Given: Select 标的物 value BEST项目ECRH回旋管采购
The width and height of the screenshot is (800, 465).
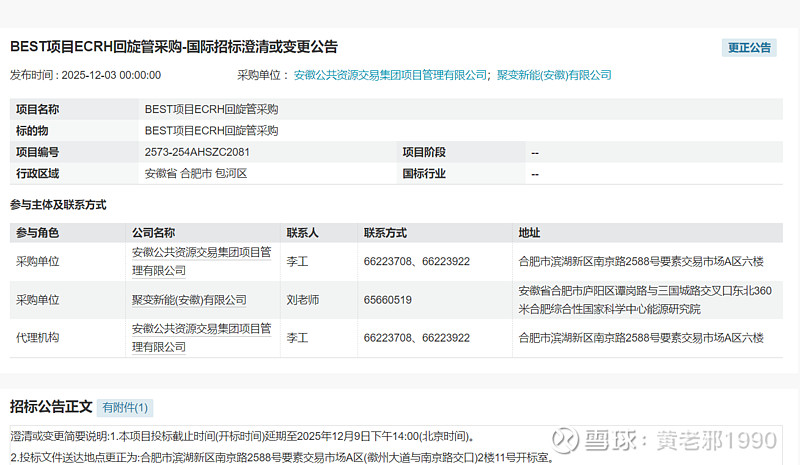Looking at the screenshot, I should [211, 131].
